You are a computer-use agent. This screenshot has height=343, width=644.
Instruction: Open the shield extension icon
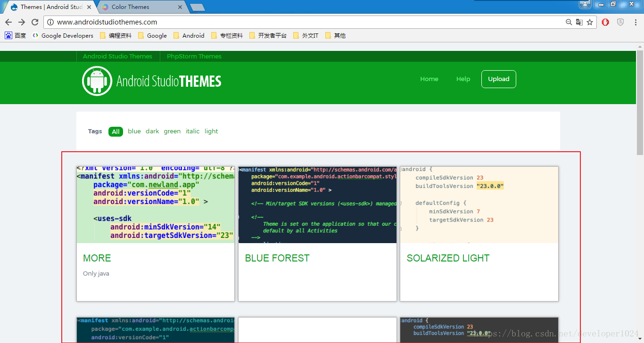(620, 22)
